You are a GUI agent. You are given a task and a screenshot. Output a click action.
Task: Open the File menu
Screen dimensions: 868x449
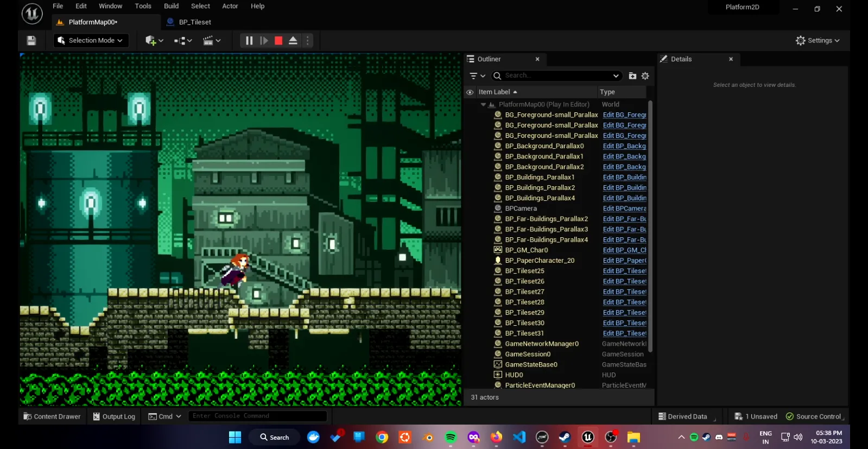(x=58, y=6)
